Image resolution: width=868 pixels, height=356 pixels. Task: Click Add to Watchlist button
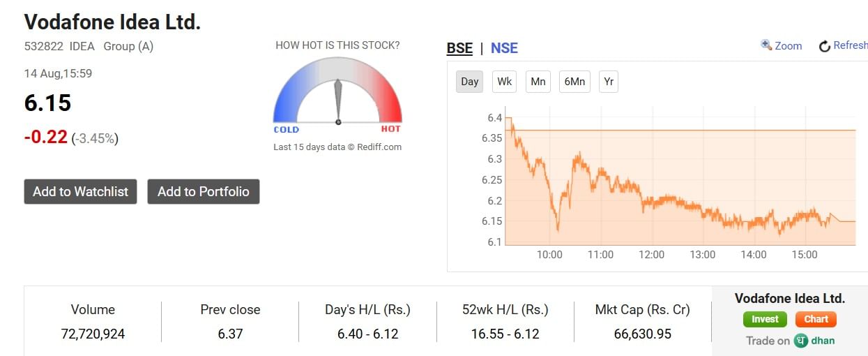point(80,191)
